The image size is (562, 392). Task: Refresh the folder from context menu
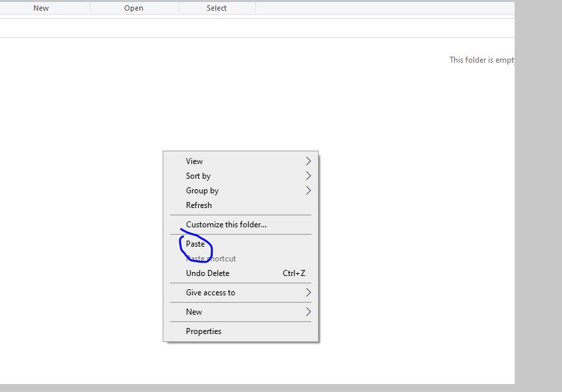199,205
